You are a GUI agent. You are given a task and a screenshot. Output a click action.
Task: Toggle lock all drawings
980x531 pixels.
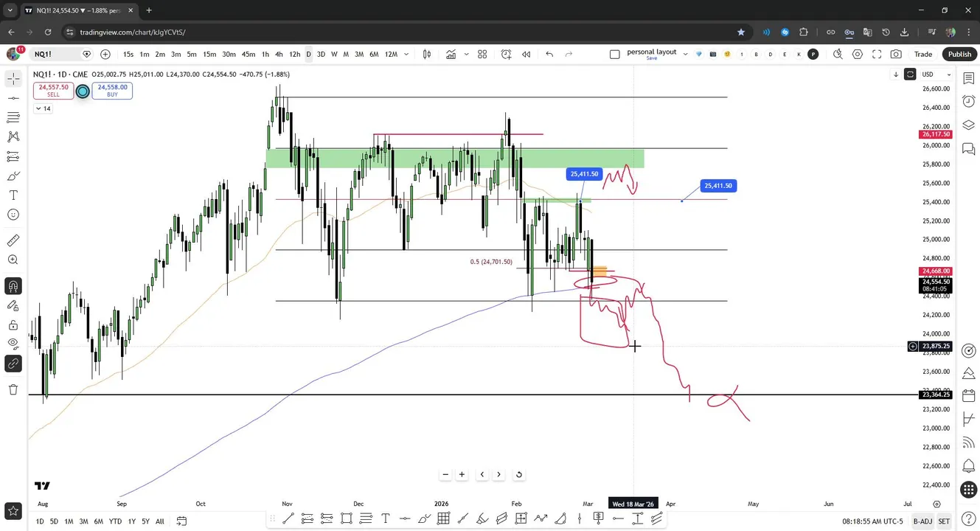click(13, 325)
